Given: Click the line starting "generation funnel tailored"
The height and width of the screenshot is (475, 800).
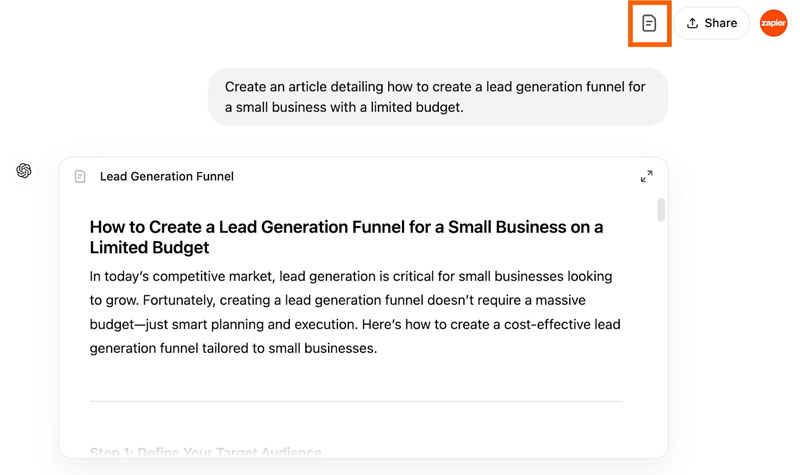Looking at the screenshot, I should point(232,349).
